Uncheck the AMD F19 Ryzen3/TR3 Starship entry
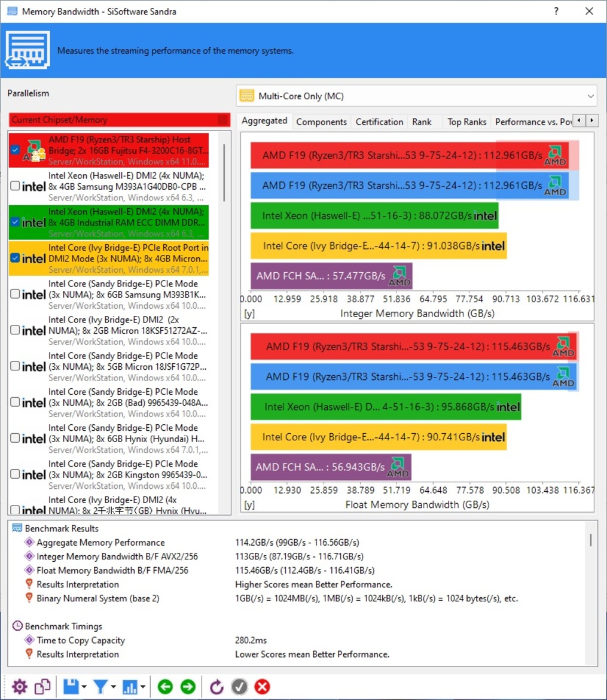 coord(15,150)
